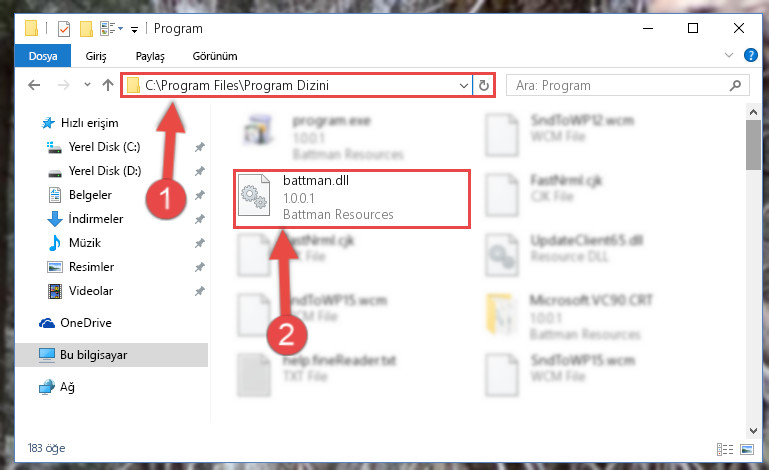Image resolution: width=769 pixels, height=470 pixels.
Task: Unpin Belgeler from quick access
Action: point(200,195)
